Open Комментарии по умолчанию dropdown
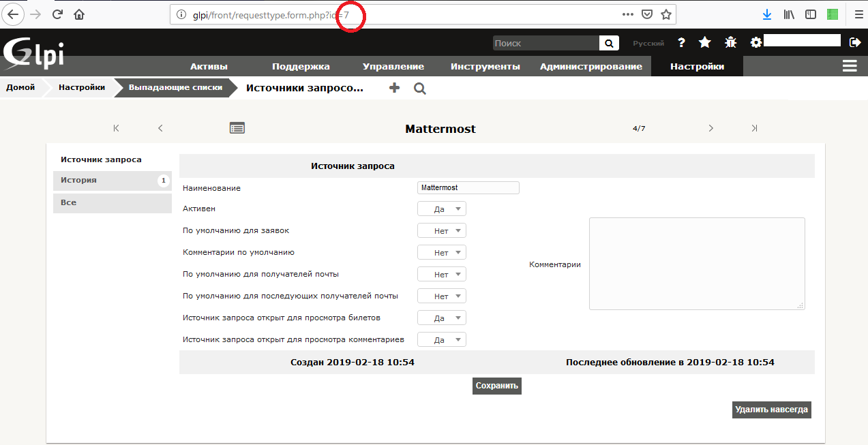This screenshot has width=868, height=445. (442, 253)
